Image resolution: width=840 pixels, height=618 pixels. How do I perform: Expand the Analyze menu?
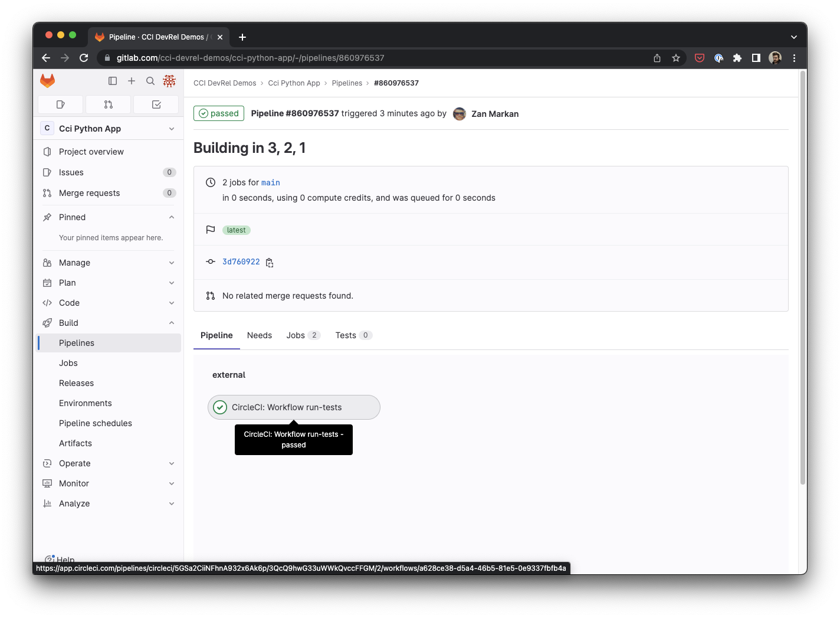pos(109,503)
